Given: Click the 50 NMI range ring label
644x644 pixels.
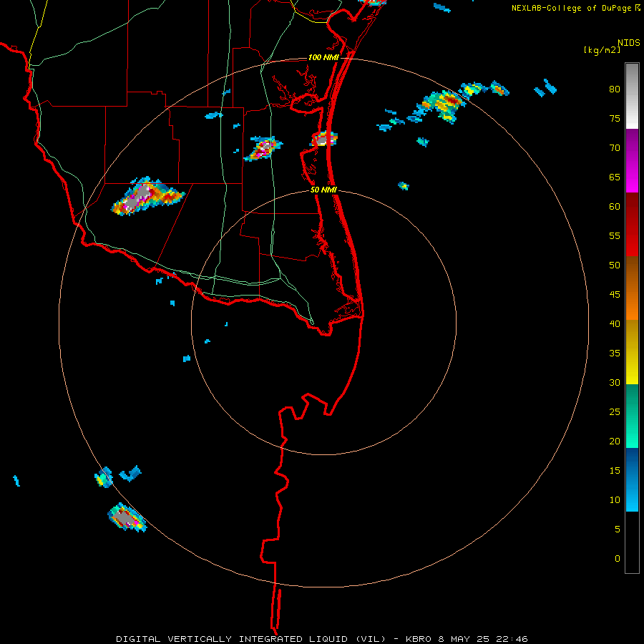Looking at the screenshot, I should 323,190.
